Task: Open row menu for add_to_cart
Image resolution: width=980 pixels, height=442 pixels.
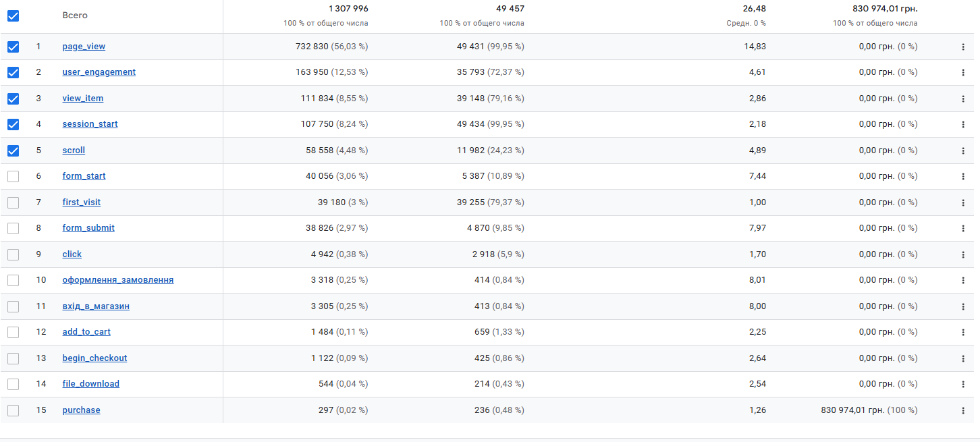Action: tap(963, 332)
